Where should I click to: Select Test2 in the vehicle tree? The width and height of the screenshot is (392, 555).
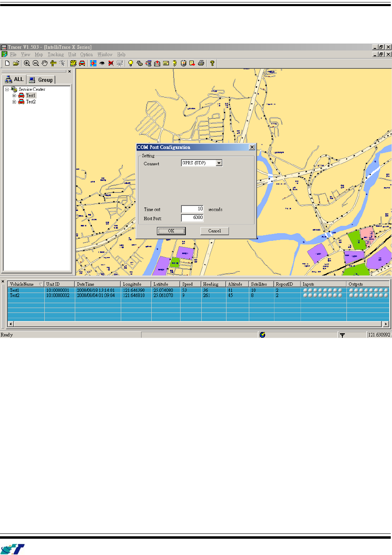(30, 102)
